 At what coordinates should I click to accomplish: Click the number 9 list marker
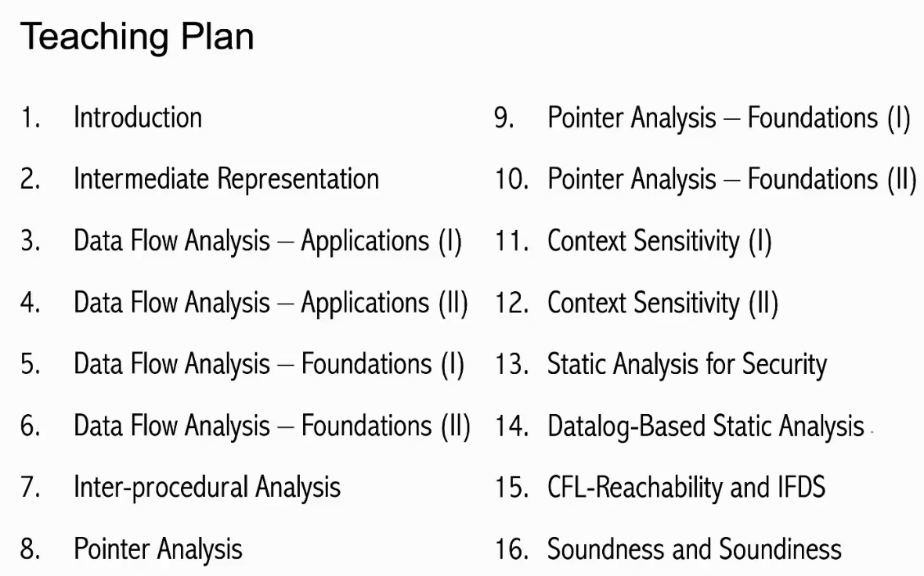coord(504,118)
